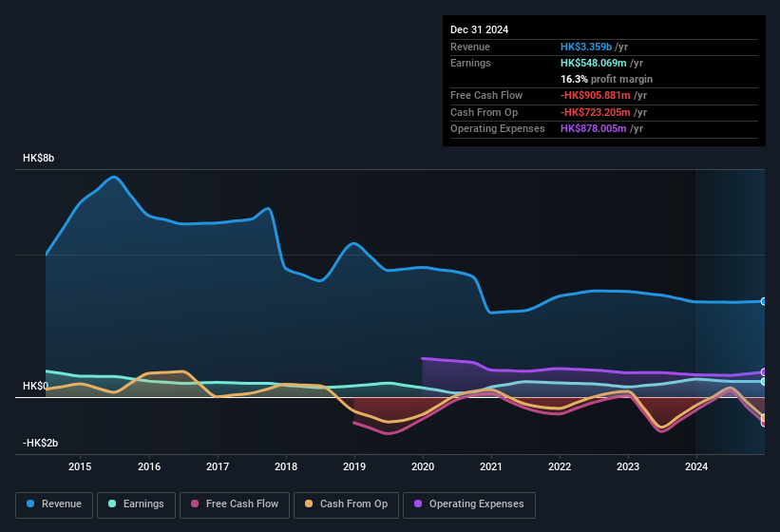The image size is (780, 532).
Task: Toggle the Revenue legend button
Action: click(x=54, y=504)
